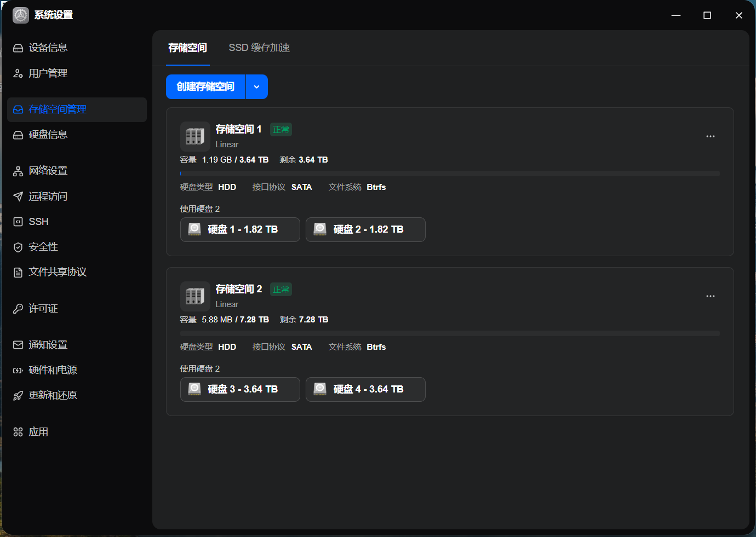Click the 用户管理 user icon

click(x=18, y=73)
